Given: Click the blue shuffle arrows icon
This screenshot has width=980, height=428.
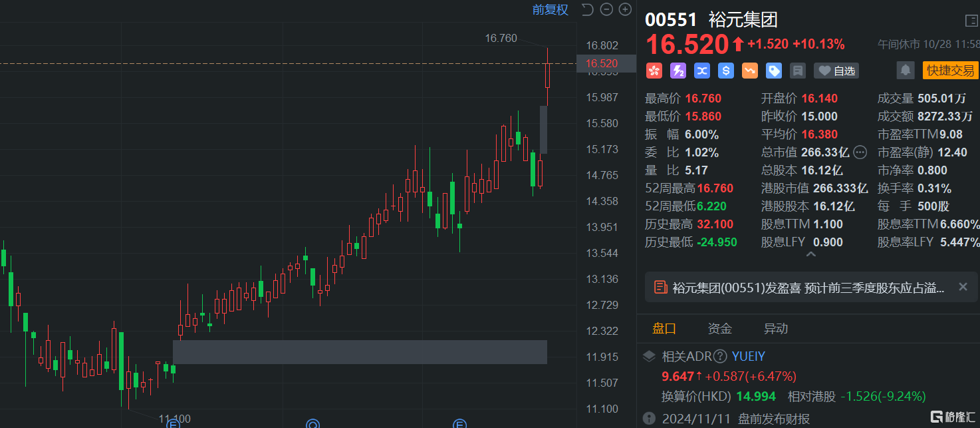Looking at the screenshot, I should (x=702, y=71).
